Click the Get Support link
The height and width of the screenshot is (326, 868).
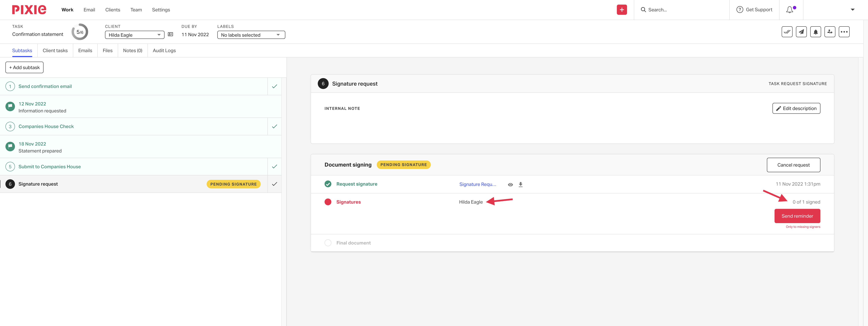pyautogui.click(x=759, y=10)
